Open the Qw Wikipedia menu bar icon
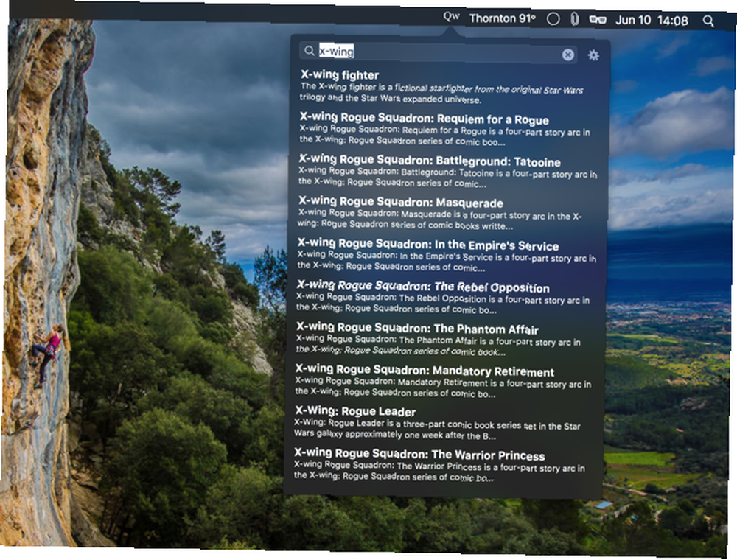This screenshot has height=560, width=737. pos(451,17)
